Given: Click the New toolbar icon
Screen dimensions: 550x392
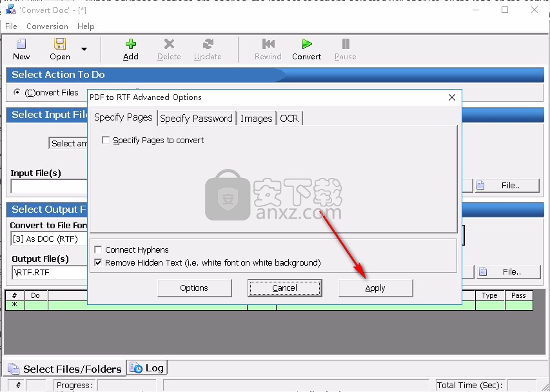Looking at the screenshot, I should 21,44.
